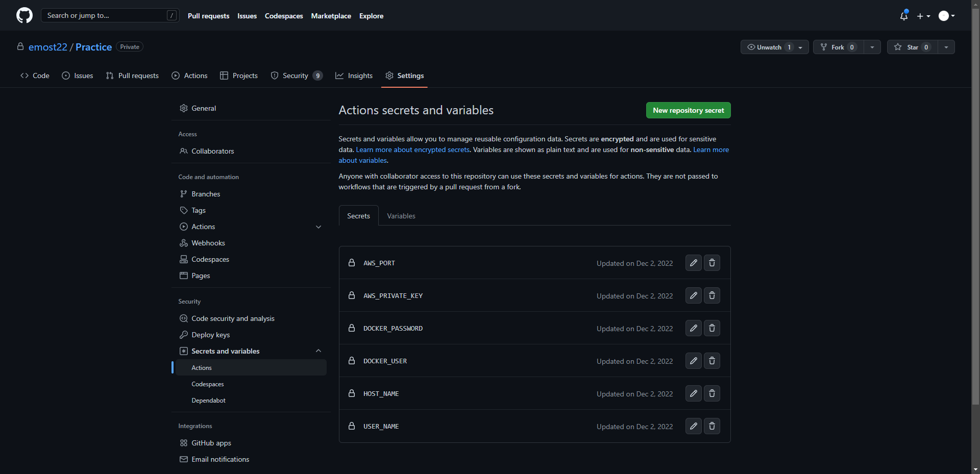Switch to the Variables tab
Viewport: 980px width, 474px height.
point(401,216)
